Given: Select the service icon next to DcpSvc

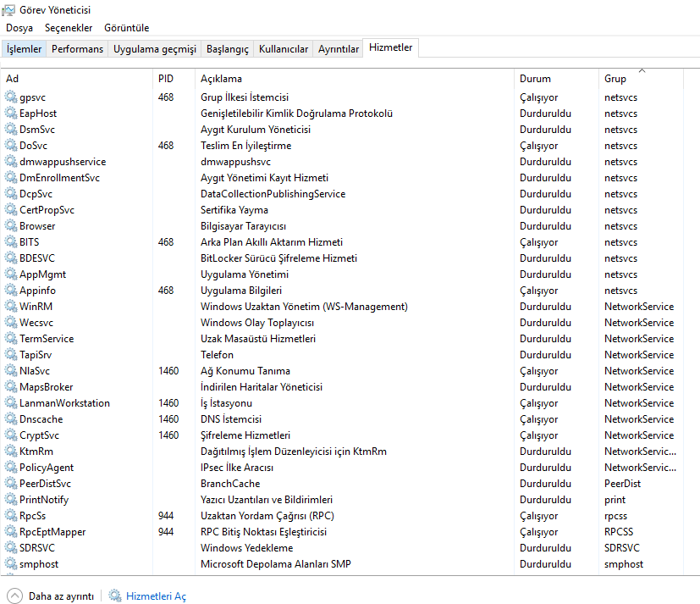Looking at the screenshot, I should tap(11, 193).
